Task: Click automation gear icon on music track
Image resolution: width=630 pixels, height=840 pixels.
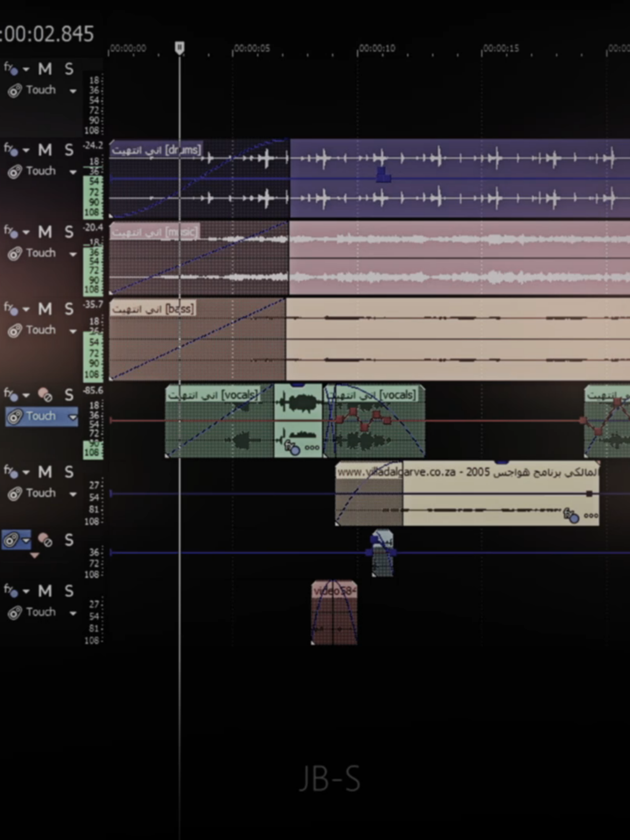Action: click(x=15, y=254)
